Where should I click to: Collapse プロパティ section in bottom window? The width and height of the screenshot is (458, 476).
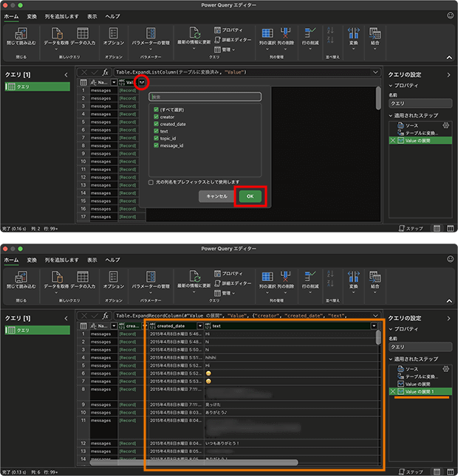point(391,329)
